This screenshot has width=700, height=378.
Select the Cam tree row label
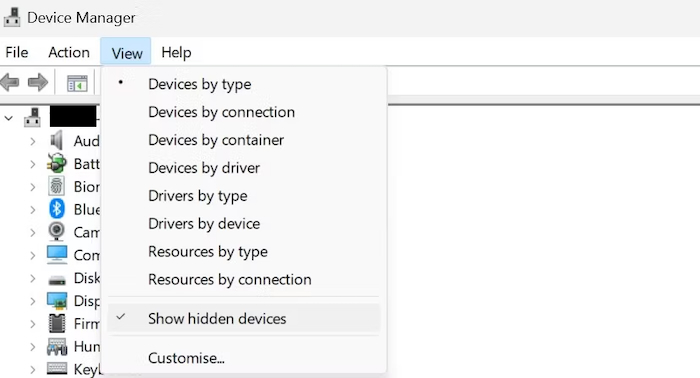pyautogui.click(x=87, y=232)
